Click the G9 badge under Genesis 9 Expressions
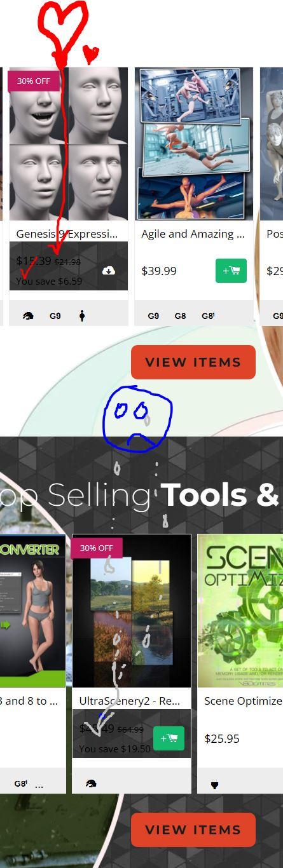283x868 pixels. (55, 316)
